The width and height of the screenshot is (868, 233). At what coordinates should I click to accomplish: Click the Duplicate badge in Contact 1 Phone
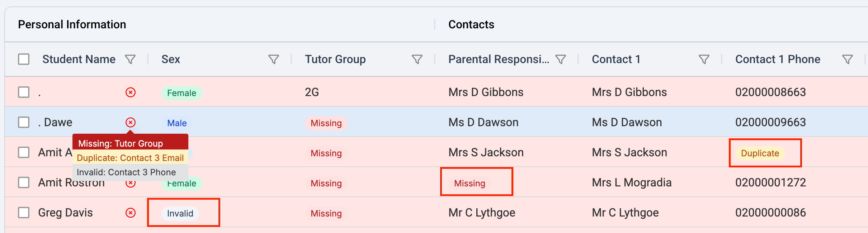coord(760,153)
